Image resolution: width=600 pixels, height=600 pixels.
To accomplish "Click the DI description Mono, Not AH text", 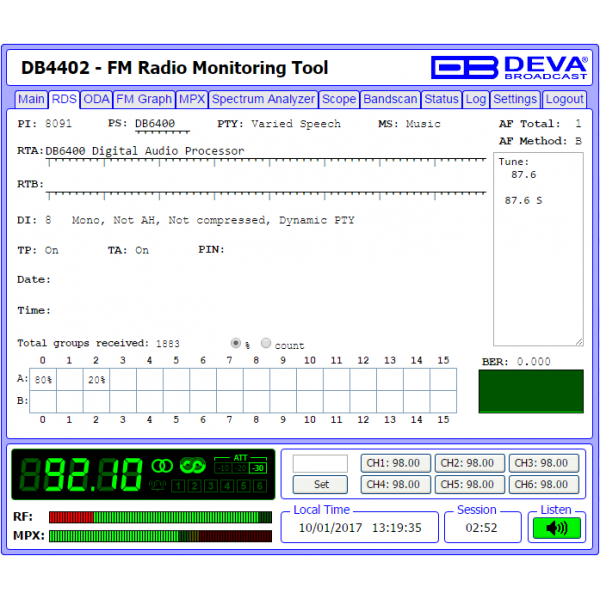I will click(213, 220).
